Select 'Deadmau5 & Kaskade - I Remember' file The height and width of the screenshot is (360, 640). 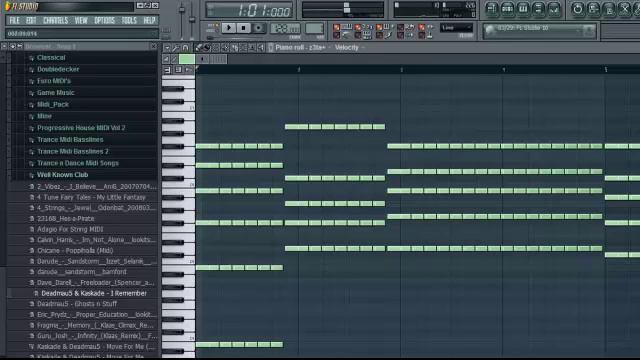click(x=94, y=293)
